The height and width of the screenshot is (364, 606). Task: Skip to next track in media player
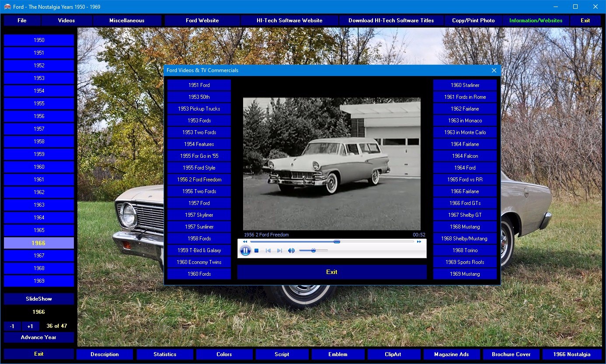pos(280,250)
